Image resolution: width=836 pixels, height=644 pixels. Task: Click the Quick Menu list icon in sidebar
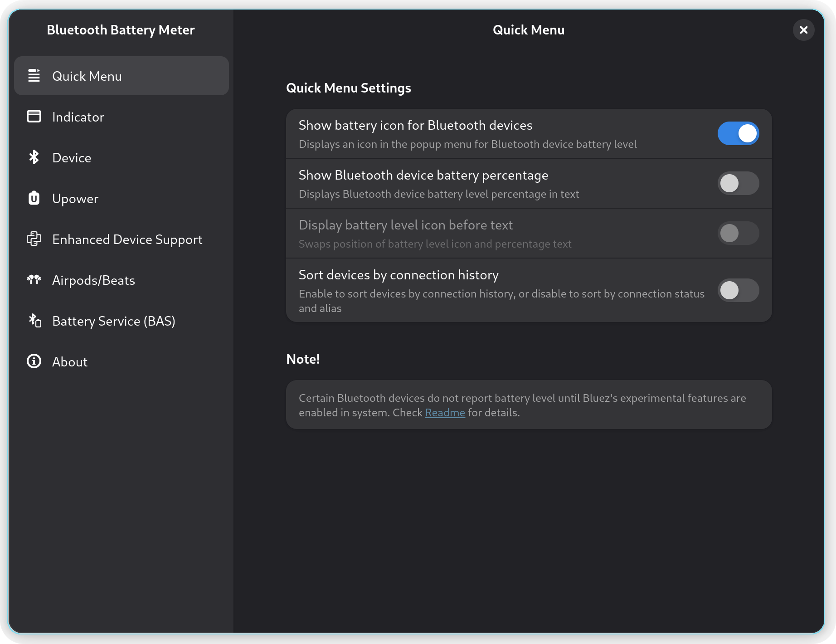(34, 76)
